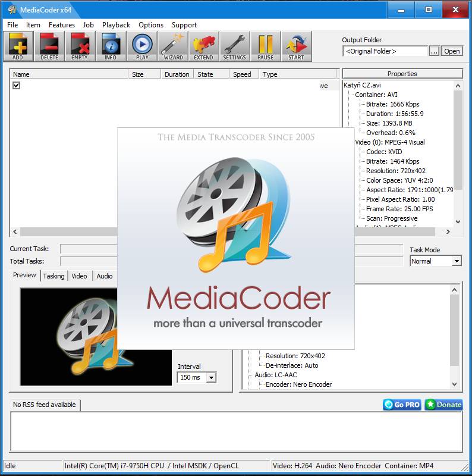Open SETTINGS wrench icon
The width and height of the screenshot is (472, 476).
click(234, 46)
